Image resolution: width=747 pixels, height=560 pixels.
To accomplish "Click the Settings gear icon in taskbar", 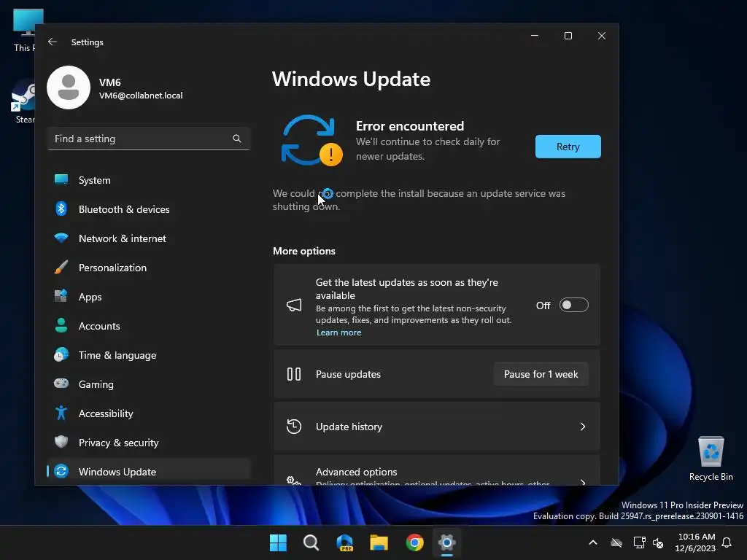I will (x=447, y=542).
